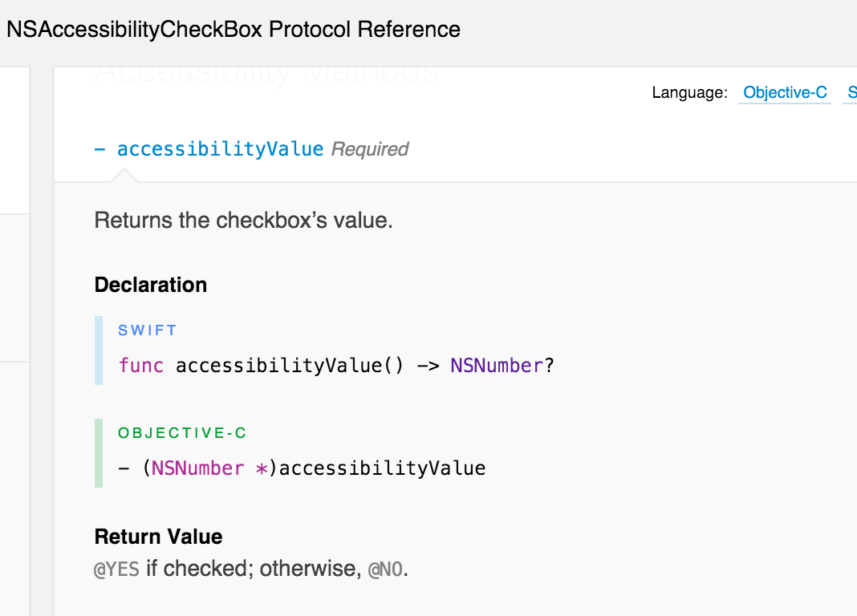
Task: Select the partially visible Swift language link
Action: [851, 93]
